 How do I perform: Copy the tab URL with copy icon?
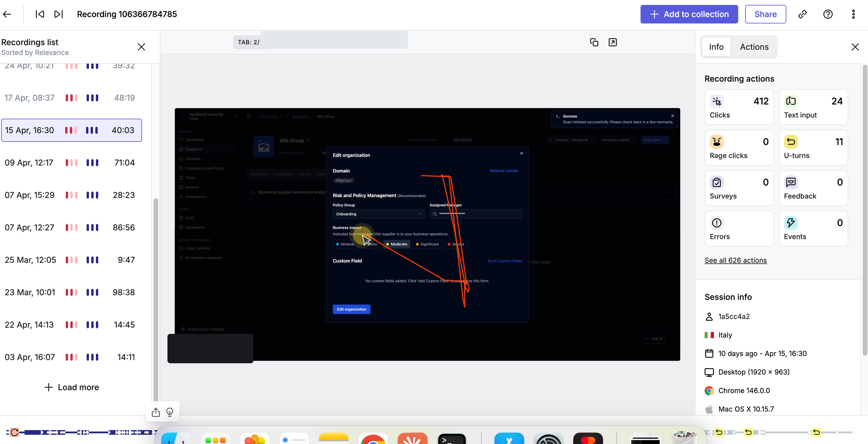(594, 42)
